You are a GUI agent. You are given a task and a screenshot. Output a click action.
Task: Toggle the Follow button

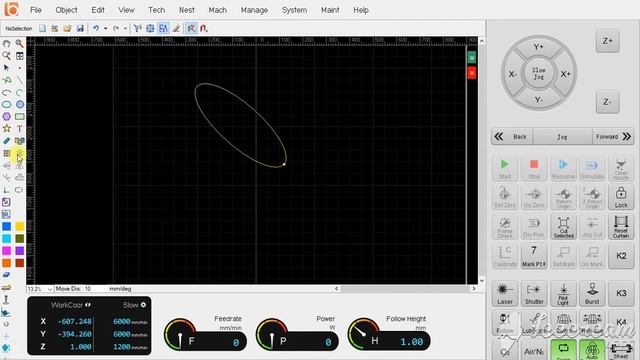(x=505, y=323)
